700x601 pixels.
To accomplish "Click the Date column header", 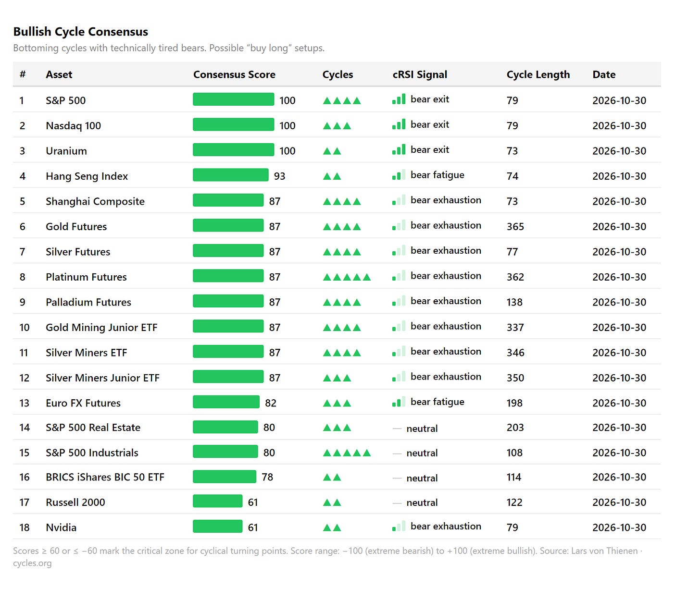I will 604,74.
